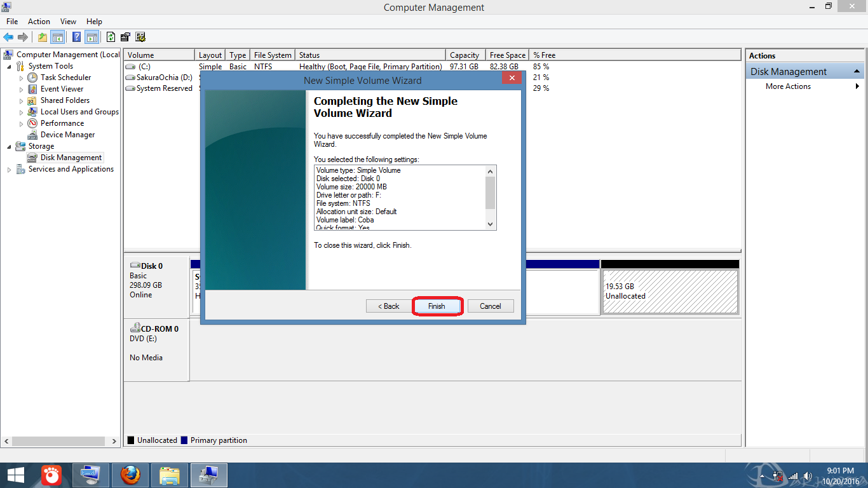Screen dimensions: 868x488
Task: Click console tree scroll right arrow
Action: click(x=114, y=441)
